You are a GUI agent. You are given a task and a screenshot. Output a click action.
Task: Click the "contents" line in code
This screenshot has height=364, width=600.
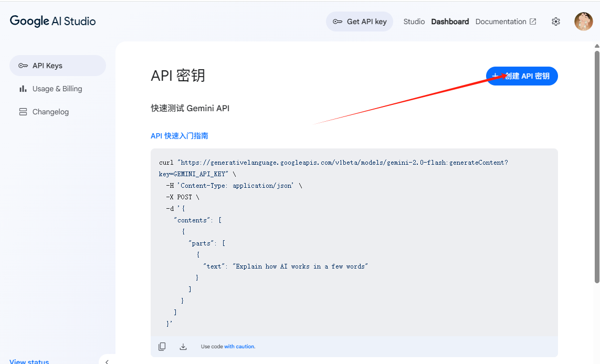(197, 220)
